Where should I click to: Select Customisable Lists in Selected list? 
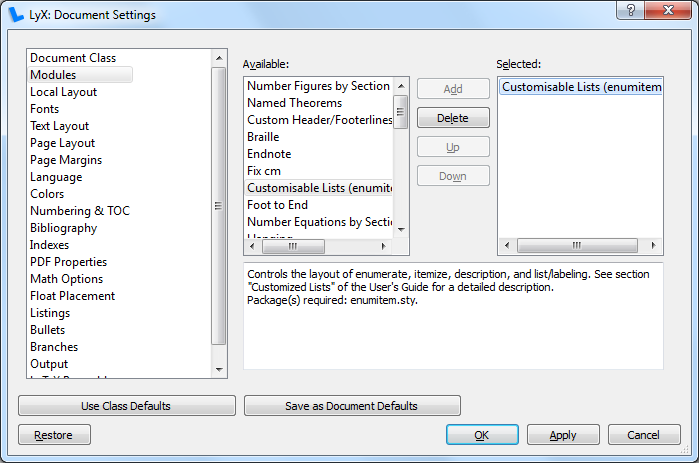point(581,87)
